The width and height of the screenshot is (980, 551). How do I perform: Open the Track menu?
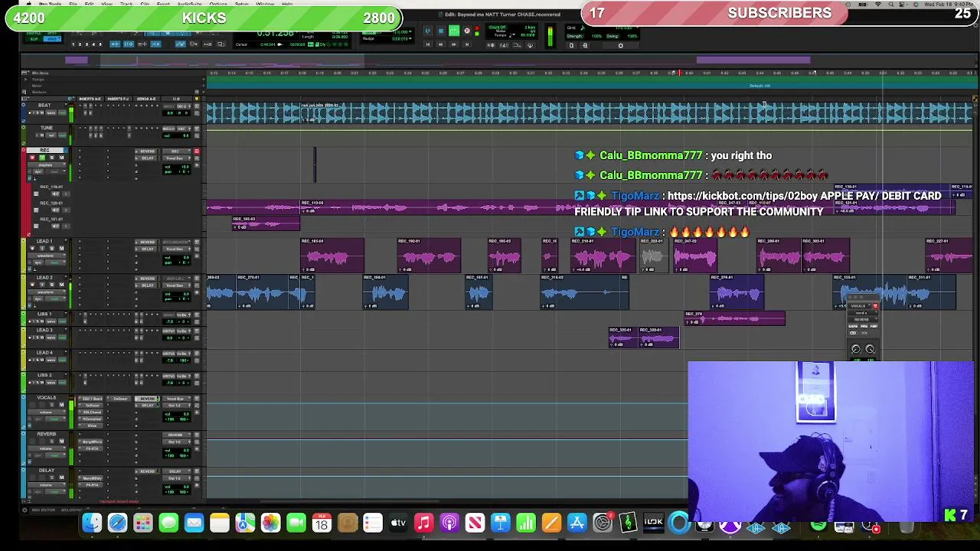click(x=127, y=4)
